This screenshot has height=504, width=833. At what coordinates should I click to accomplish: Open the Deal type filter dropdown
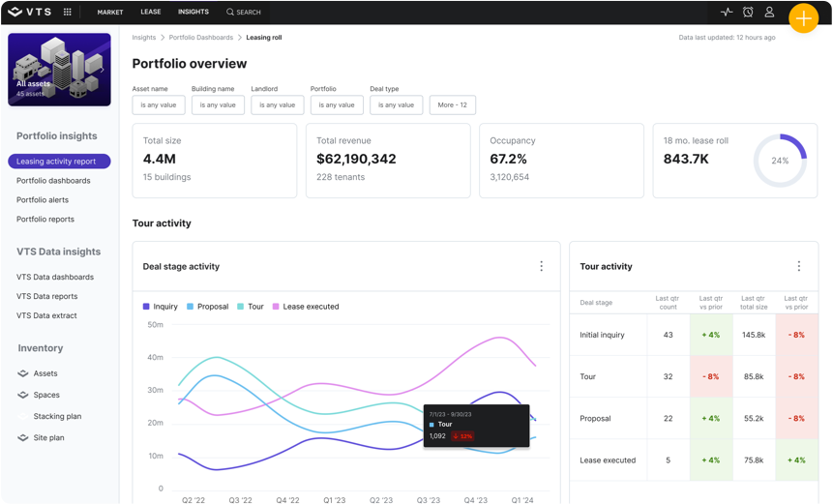coord(396,104)
